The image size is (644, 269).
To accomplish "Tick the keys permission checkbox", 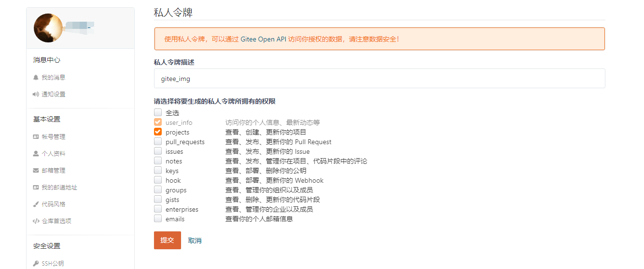I will [x=158, y=170].
